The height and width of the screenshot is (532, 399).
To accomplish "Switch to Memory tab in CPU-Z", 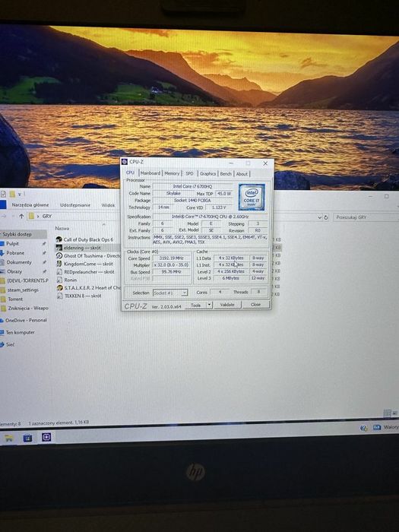I will coord(172,173).
